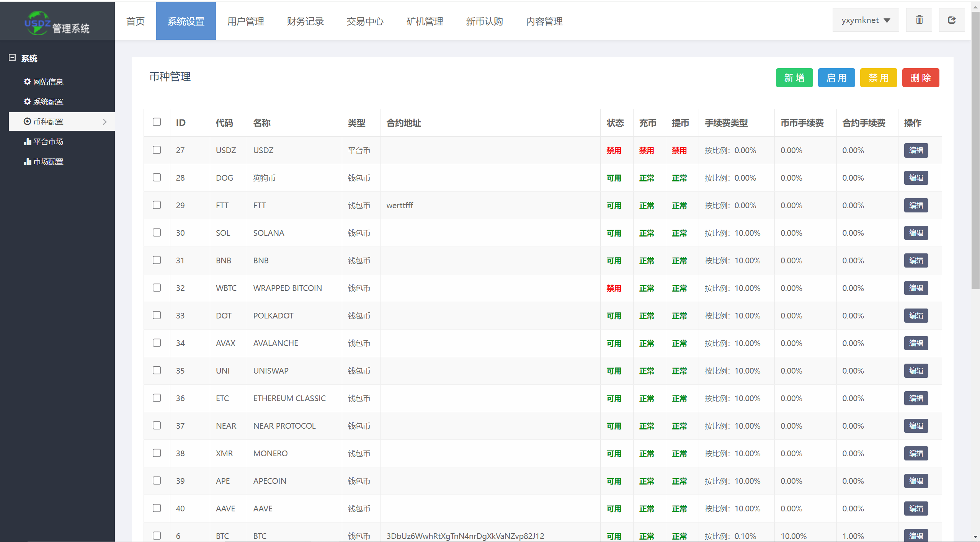Switch to 系统设置 tab

point(186,21)
